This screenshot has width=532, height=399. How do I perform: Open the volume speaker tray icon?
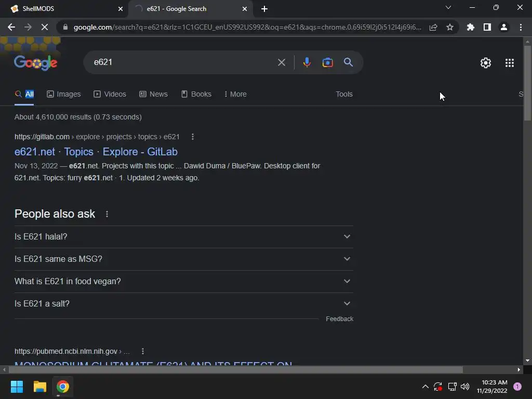tap(465, 387)
